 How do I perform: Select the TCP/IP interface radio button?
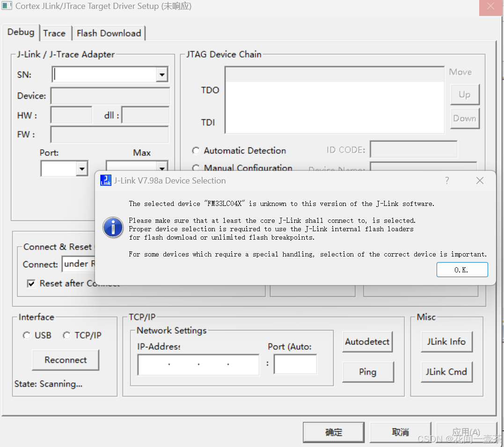[x=66, y=336]
